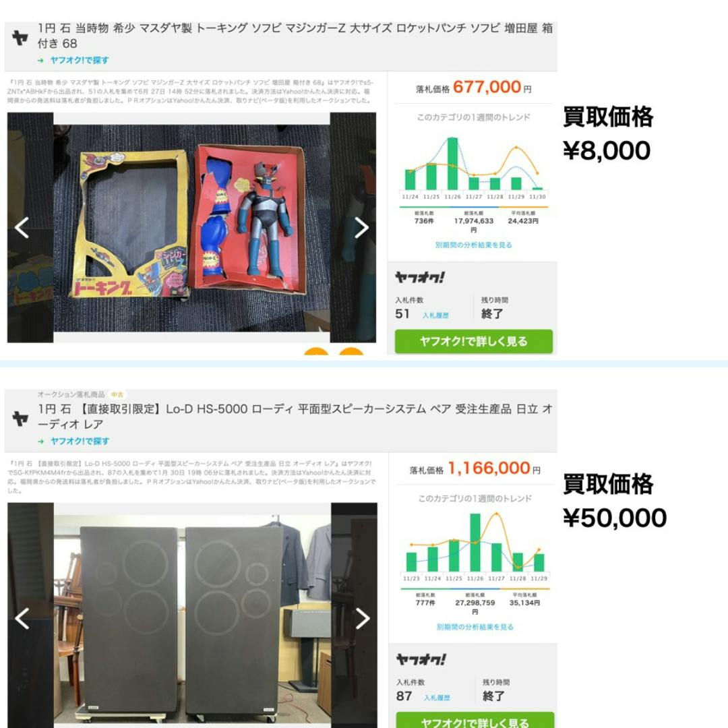Select the Mazinger Z toy box main photo

pyautogui.click(x=191, y=228)
